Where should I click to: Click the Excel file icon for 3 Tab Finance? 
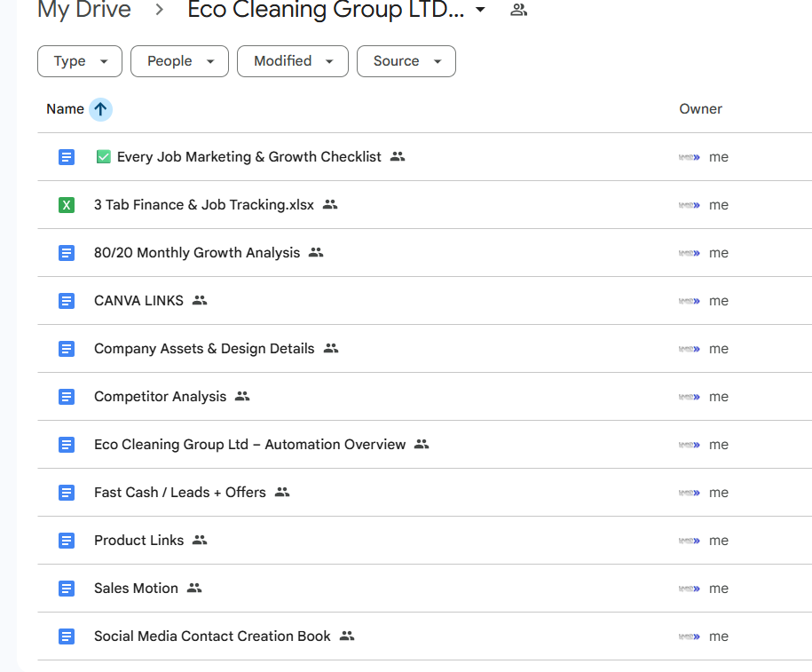click(67, 205)
